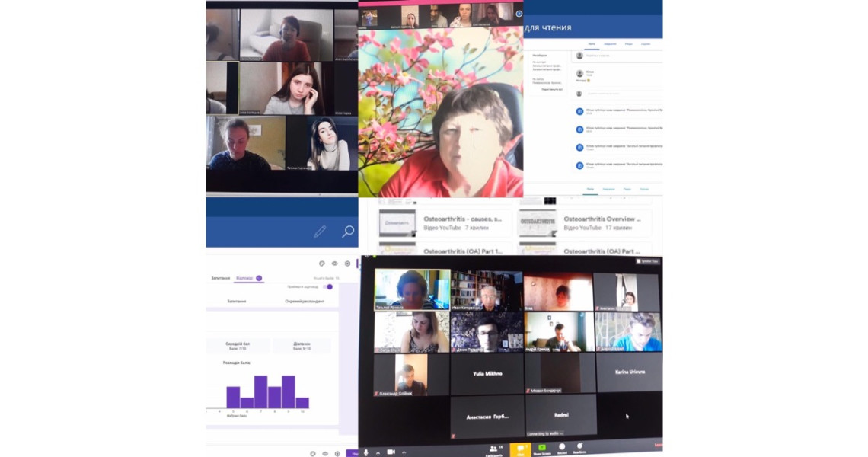
Task: Click the eye preview icon in the lower Forms header
Action: 325,454
